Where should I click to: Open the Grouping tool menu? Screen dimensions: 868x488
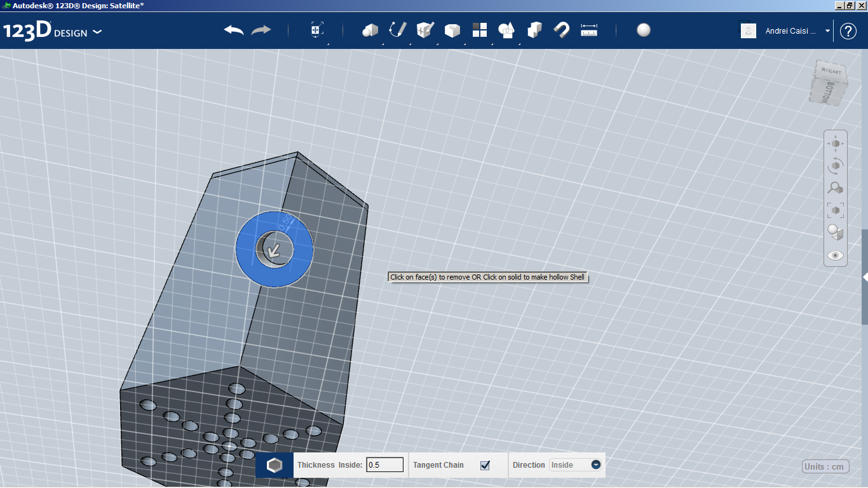[506, 30]
